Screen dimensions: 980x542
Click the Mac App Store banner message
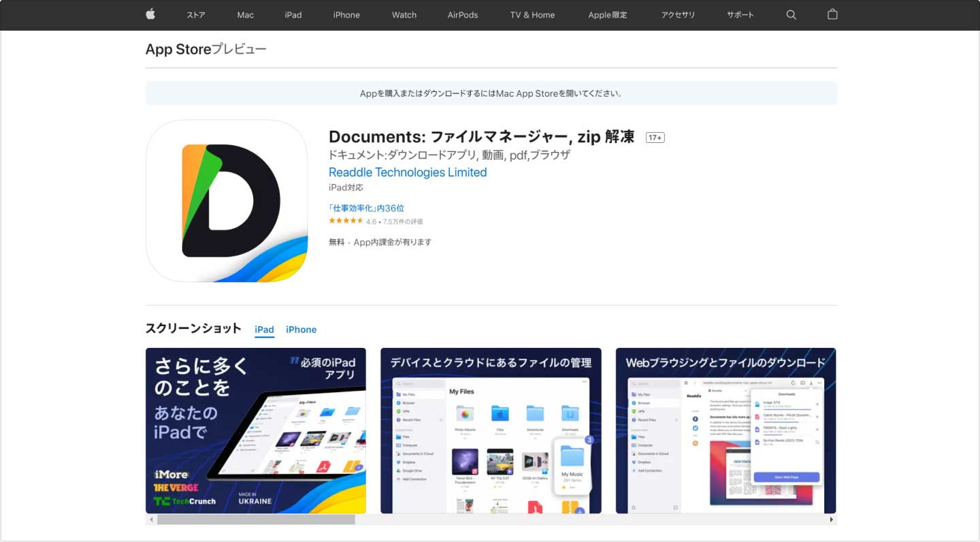click(491, 93)
